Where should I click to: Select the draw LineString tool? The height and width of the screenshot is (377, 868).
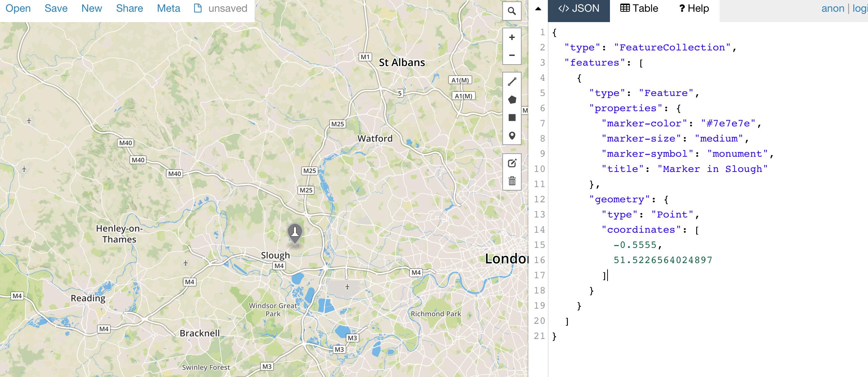pyautogui.click(x=512, y=80)
